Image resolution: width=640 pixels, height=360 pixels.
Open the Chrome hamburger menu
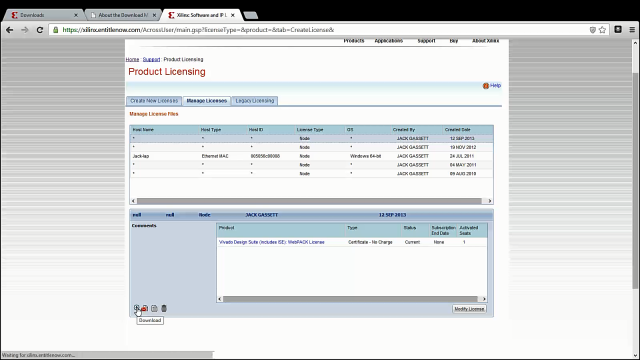(632, 30)
